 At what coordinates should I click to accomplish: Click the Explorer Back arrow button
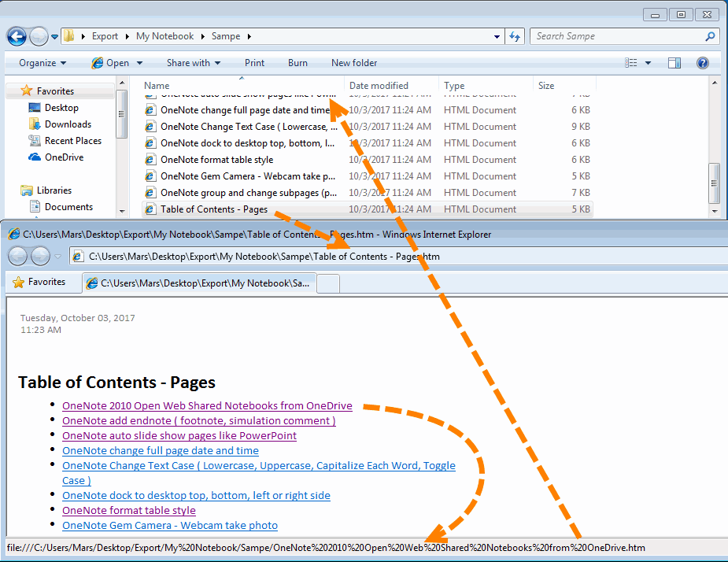tap(17, 36)
